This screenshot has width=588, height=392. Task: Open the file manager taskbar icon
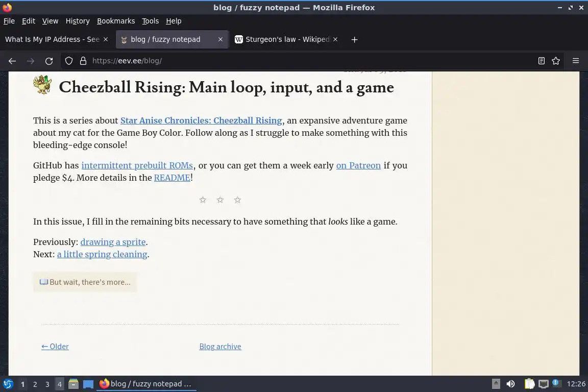[73, 384]
